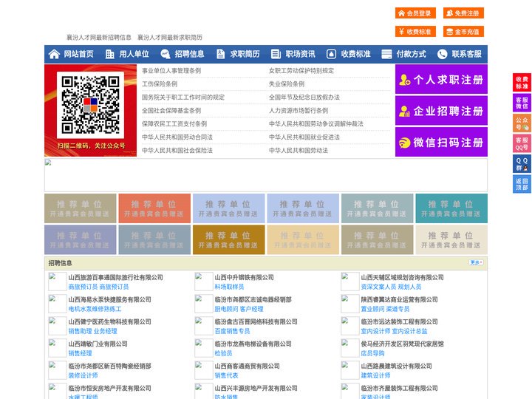Viewport: 532px width, 399px height.
Task: Open 求职简历 navigation item
Action: pos(245,54)
